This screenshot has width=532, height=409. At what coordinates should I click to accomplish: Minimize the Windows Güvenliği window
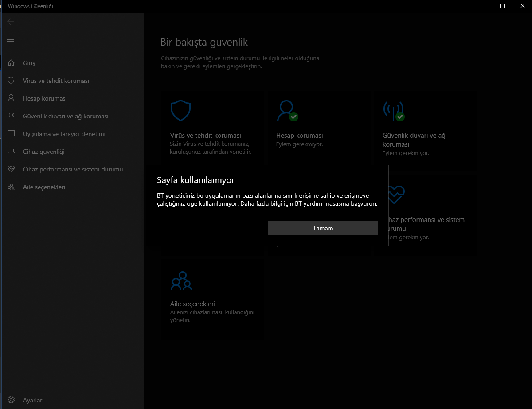pyautogui.click(x=482, y=6)
